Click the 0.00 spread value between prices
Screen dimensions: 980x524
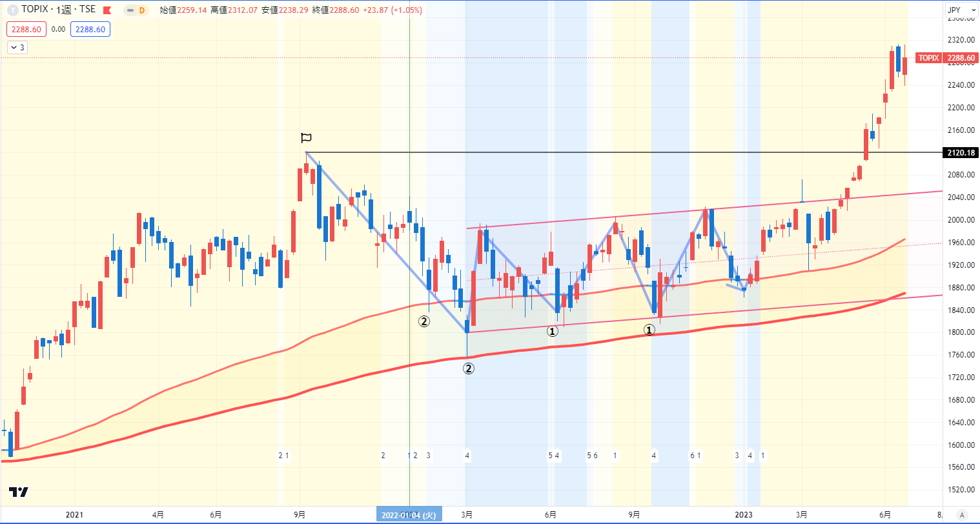click(58, 29)
